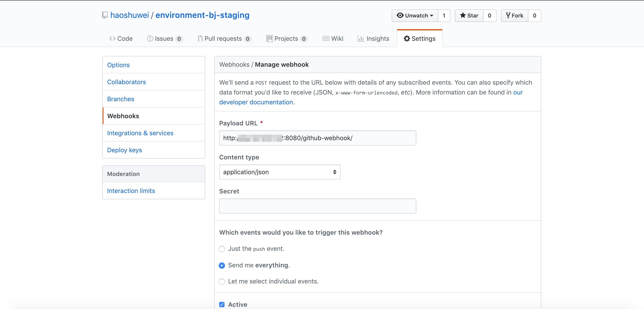
Task: Click the Webhooks breadcrumb link
Action: [x=234, y=64]
